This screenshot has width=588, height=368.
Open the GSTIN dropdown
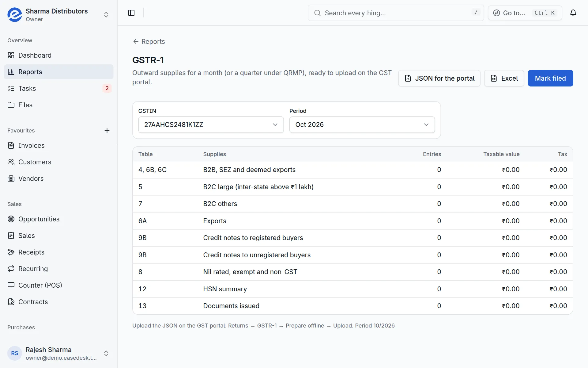211,125
